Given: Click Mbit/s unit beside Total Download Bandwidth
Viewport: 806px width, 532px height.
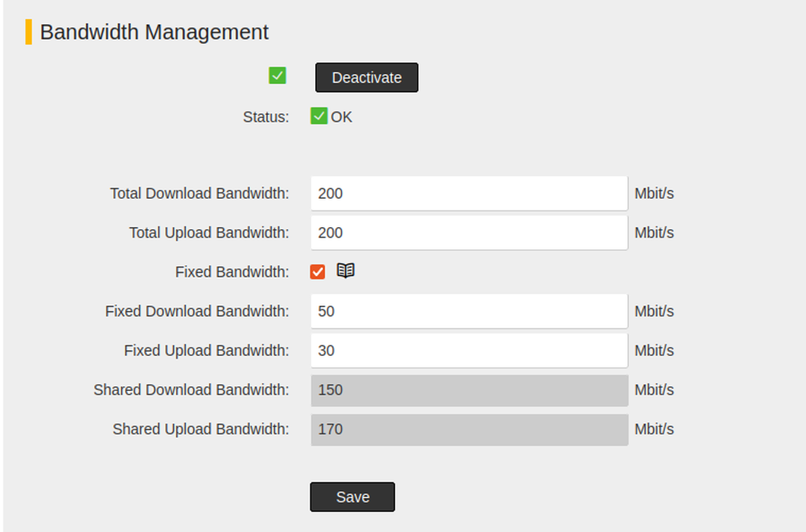Looking at the screenshot, I should (654, 193).
